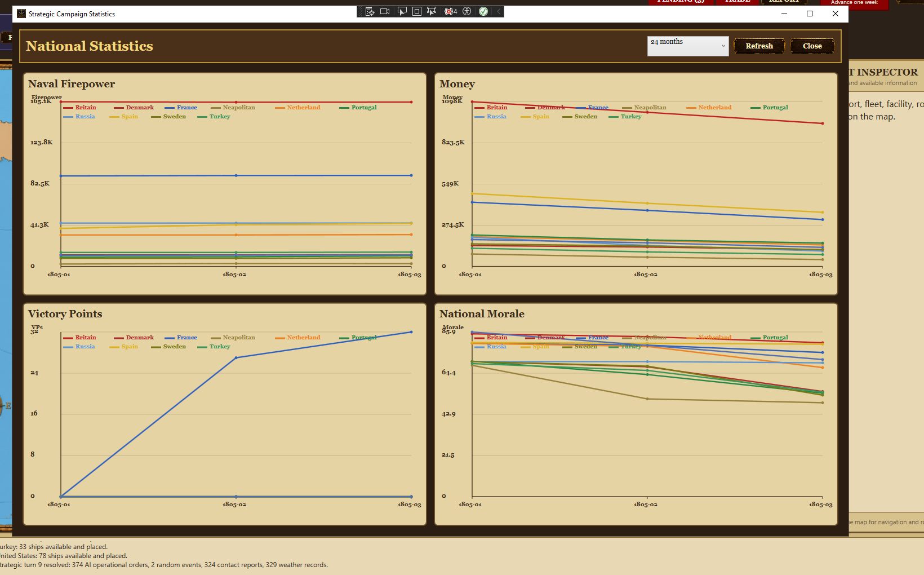This screenshot has height=575, width=924.
Task: Click Neapolitan legend in Money chart
Action: pyautogui.click(x=644, y=108)
